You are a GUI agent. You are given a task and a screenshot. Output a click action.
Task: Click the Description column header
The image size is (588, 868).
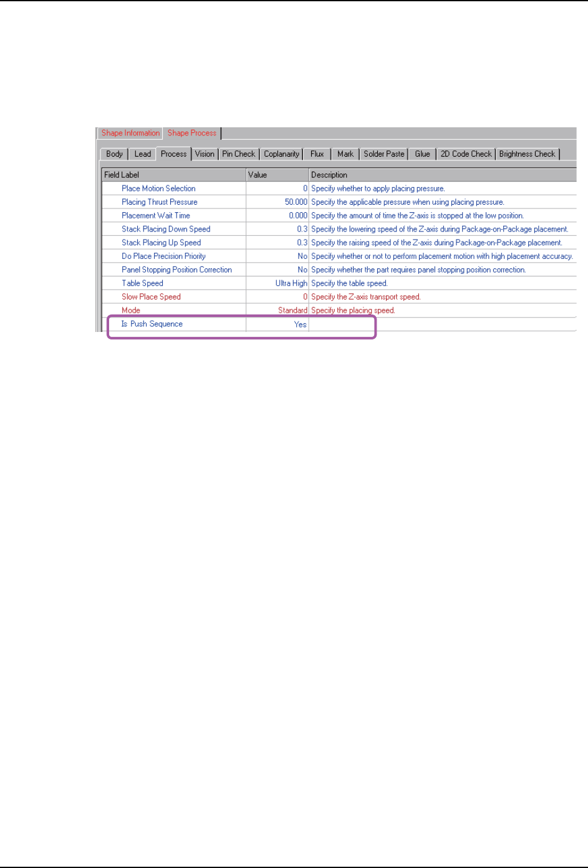tap(443, 175)
